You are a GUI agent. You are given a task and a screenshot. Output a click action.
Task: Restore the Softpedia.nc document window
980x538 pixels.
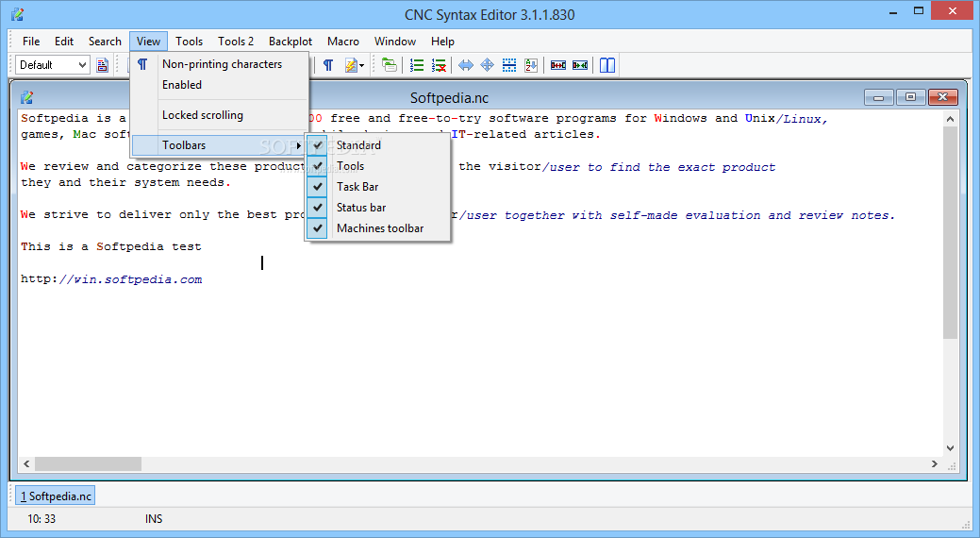click(910, 97)
